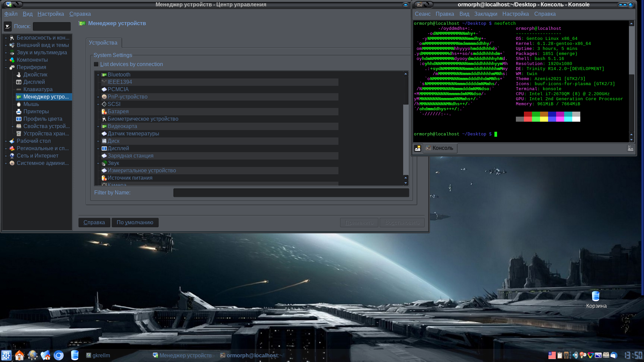
Task: Select Принтеры in the sidebar
Action: coord(36,111)
